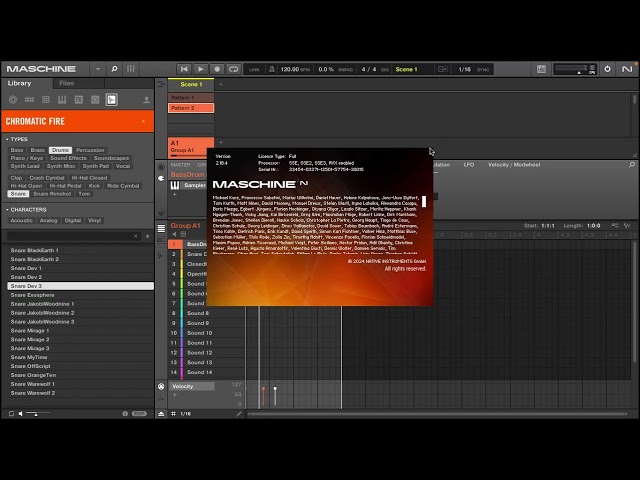Toggle the Loop button in transport

233,69
